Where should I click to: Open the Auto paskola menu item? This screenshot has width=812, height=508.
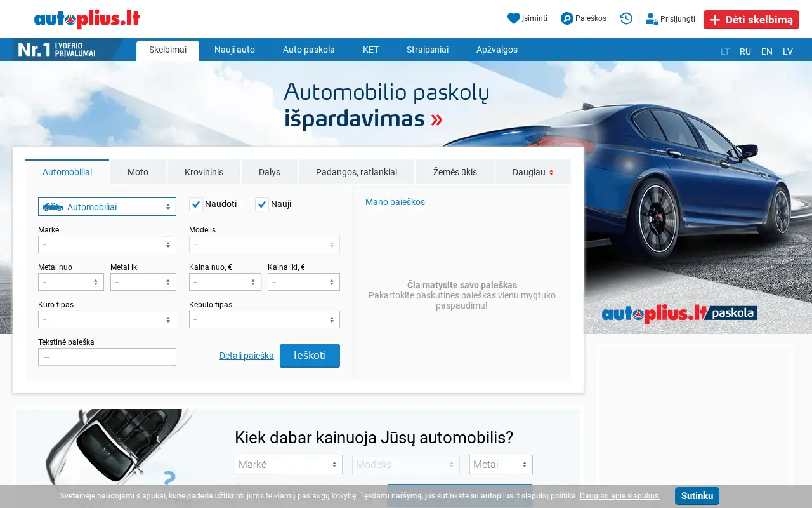(x=309, y=50)
